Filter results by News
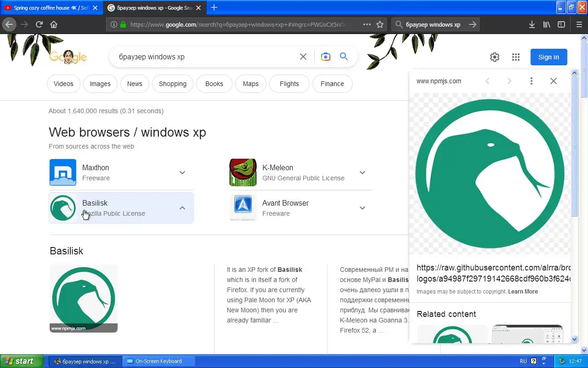 pos(135,84)
